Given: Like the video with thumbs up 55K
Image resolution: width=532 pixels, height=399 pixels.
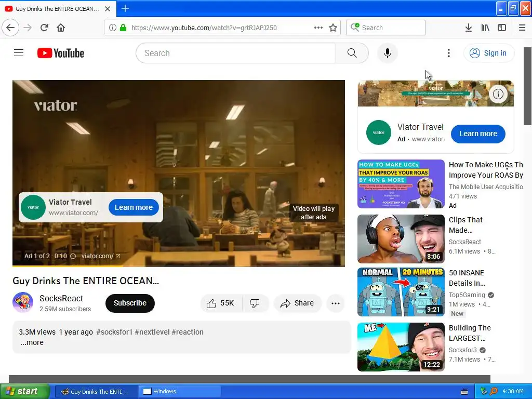Looking at the screenshot, I should coord(221,303).
